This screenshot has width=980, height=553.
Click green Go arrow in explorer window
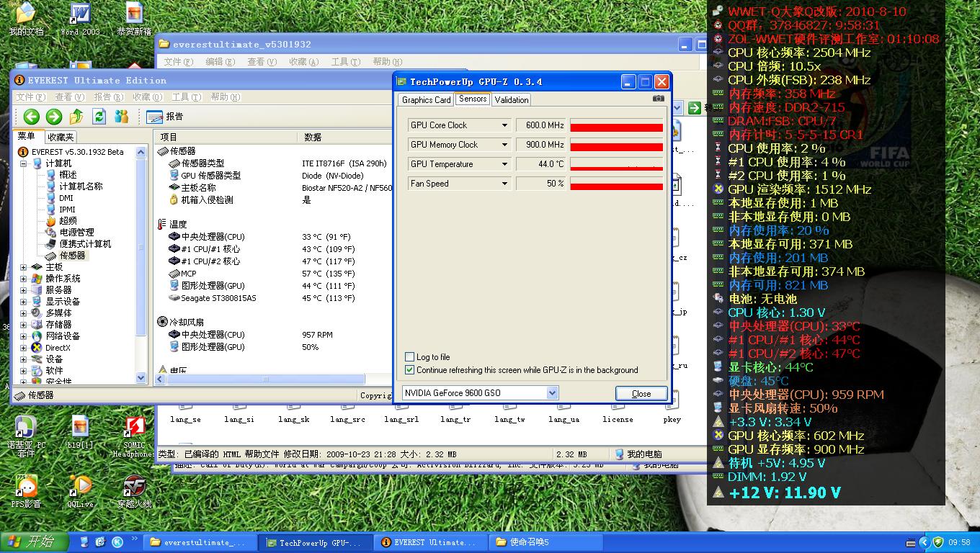(694, 108)
